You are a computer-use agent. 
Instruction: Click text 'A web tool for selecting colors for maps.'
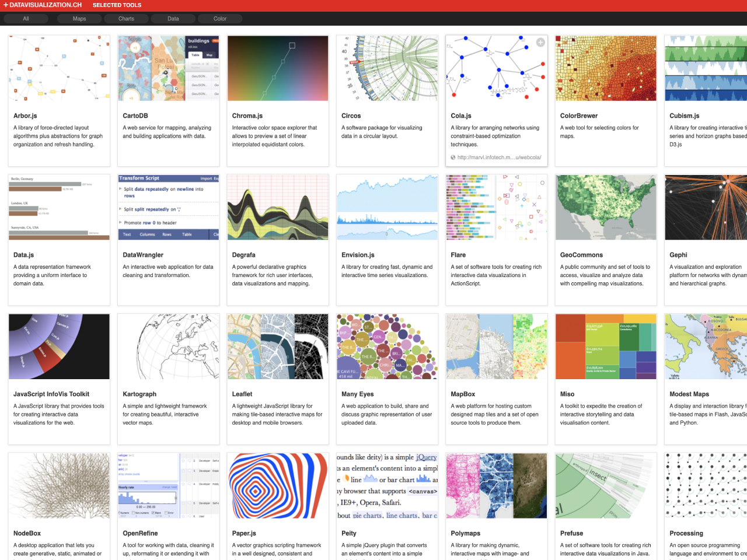(x=599, y=132)
